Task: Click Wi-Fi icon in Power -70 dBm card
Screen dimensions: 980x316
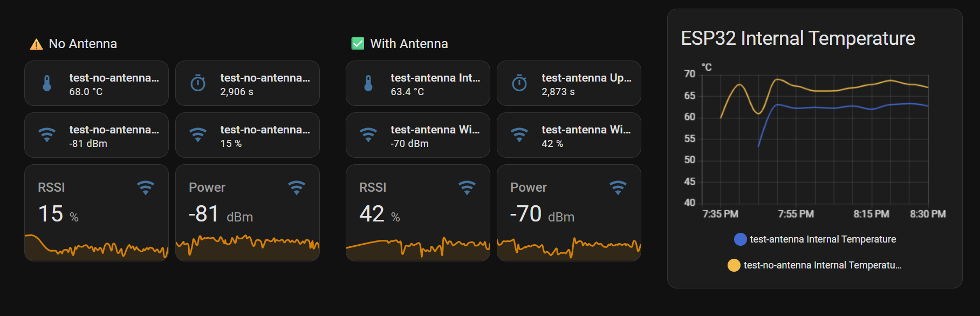Action: tap(618, 188)
